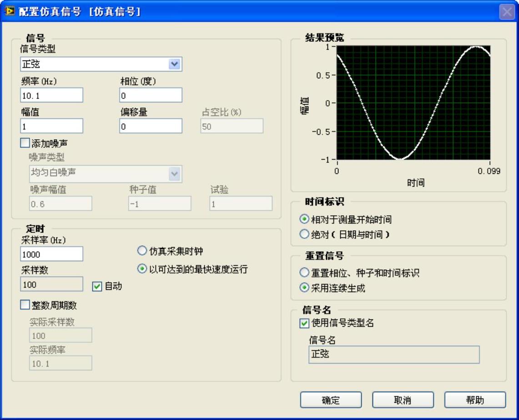Click the disabled 占空比 (%) field
The height and width of the screenshot is (420, 519).
(x=232, y=126)
